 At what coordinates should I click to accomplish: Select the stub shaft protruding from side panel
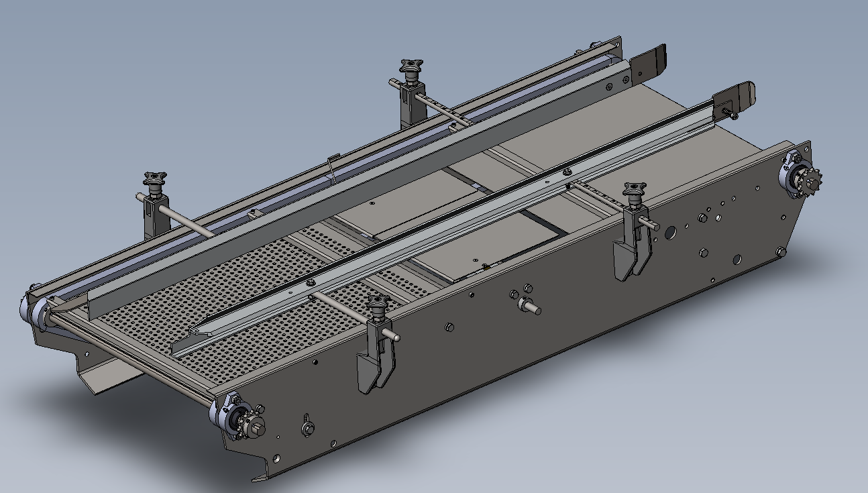coord(529,307)
